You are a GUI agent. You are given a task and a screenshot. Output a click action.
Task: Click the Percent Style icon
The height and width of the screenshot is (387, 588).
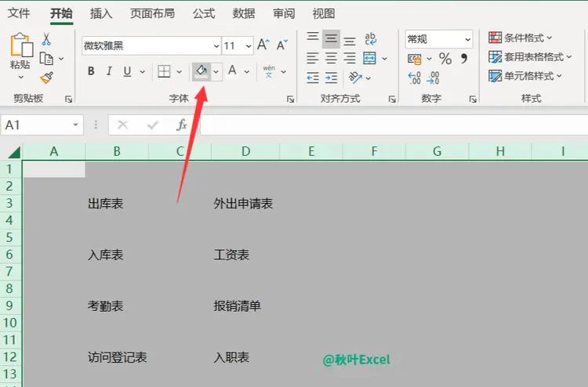(x=445, y=59)
